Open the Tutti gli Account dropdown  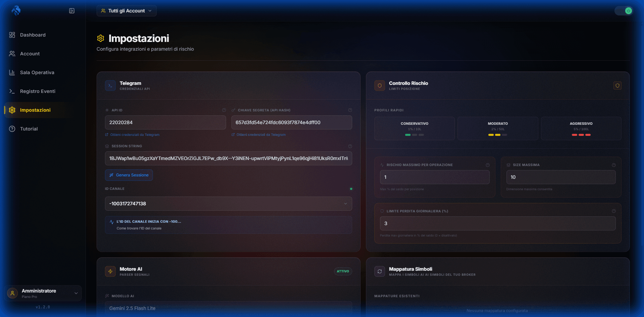pyautogui.click(x=126, y=11)
